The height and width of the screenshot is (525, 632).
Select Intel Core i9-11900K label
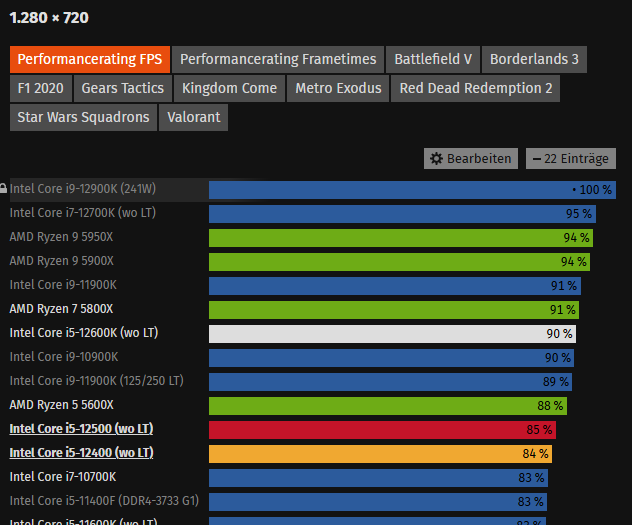pyautogui.click(x=63, y=285)
